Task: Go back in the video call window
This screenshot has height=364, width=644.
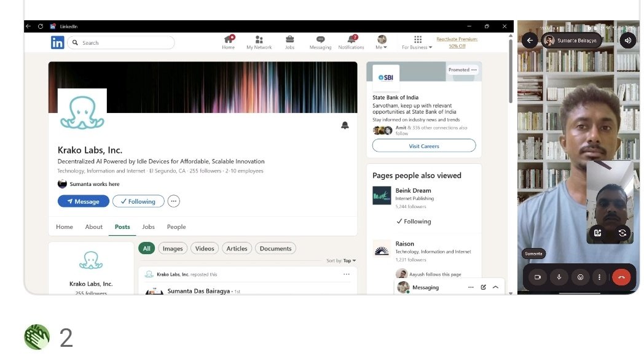Action: click(x=530, y=41)
